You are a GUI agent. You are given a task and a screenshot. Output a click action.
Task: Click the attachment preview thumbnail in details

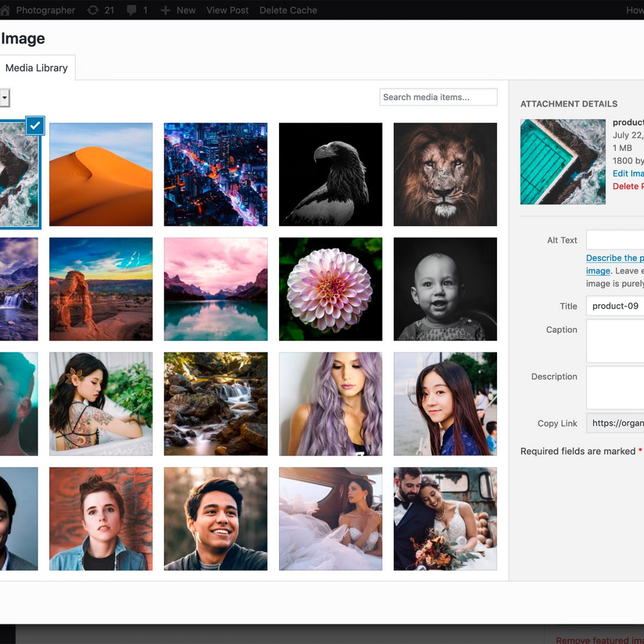tap(563, 162)
